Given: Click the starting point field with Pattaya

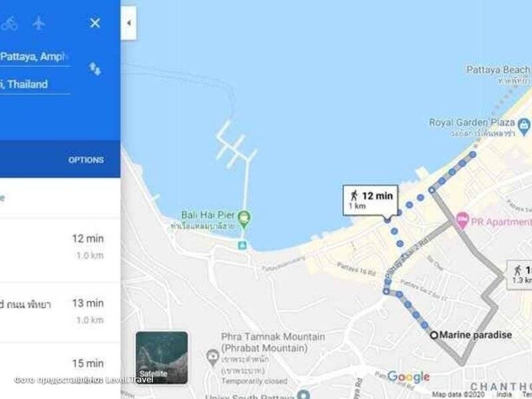Looking at the screenshot, I should 35,57.
